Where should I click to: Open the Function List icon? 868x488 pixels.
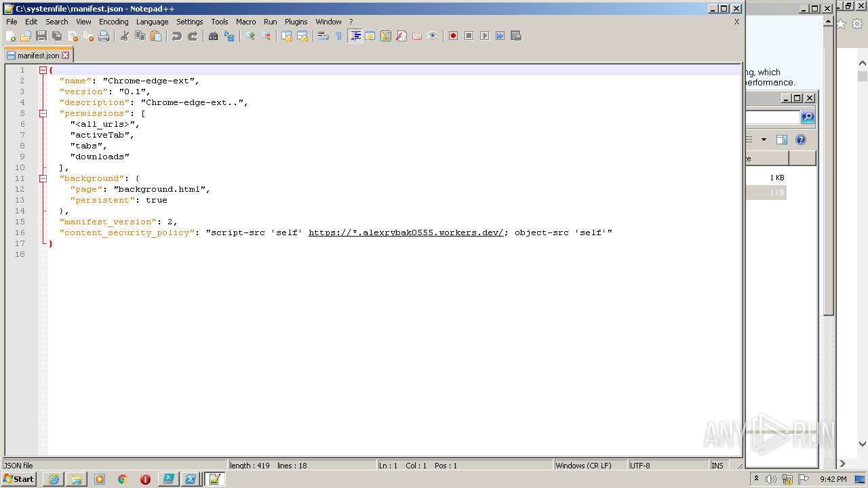click(x=401, y=36)
